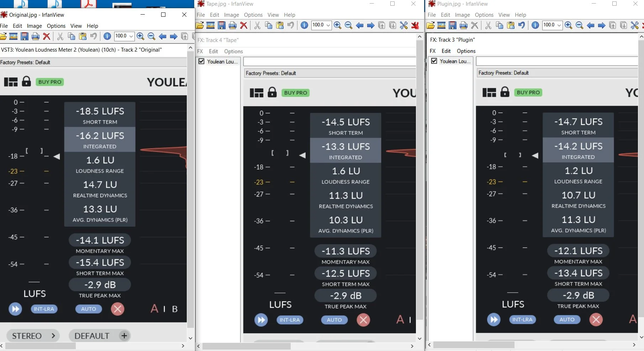Click the Undo arrow in the Plugin.jpg toolbar
The width and height of the screenshot is (644, 351).
pos(522,25)
